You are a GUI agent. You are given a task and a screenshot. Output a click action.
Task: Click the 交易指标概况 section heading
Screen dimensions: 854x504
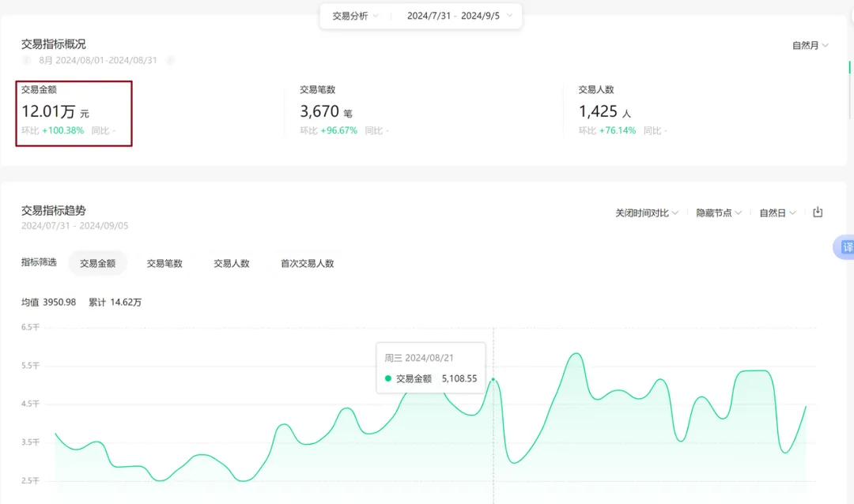[x=54, y=44]
